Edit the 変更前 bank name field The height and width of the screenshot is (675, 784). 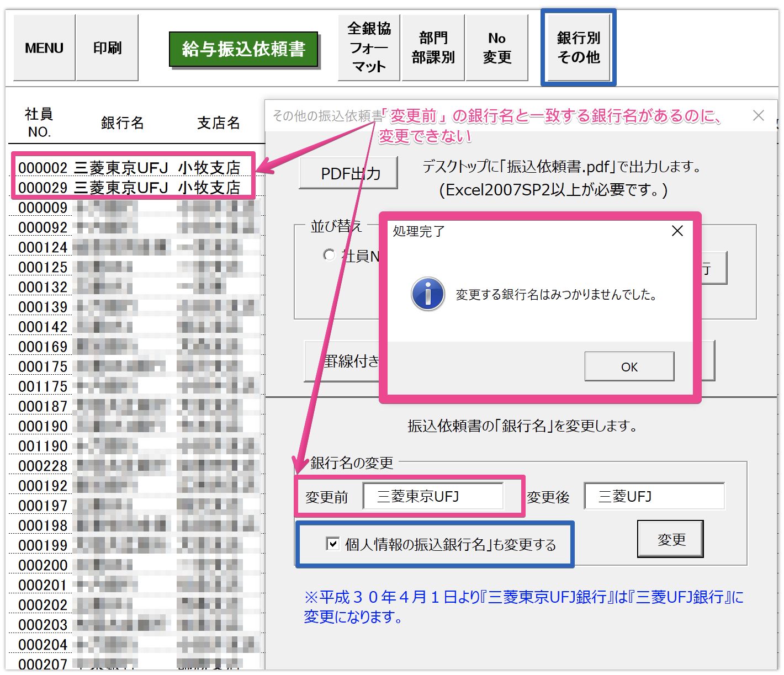pyautogui.click(x=433, y=496)
